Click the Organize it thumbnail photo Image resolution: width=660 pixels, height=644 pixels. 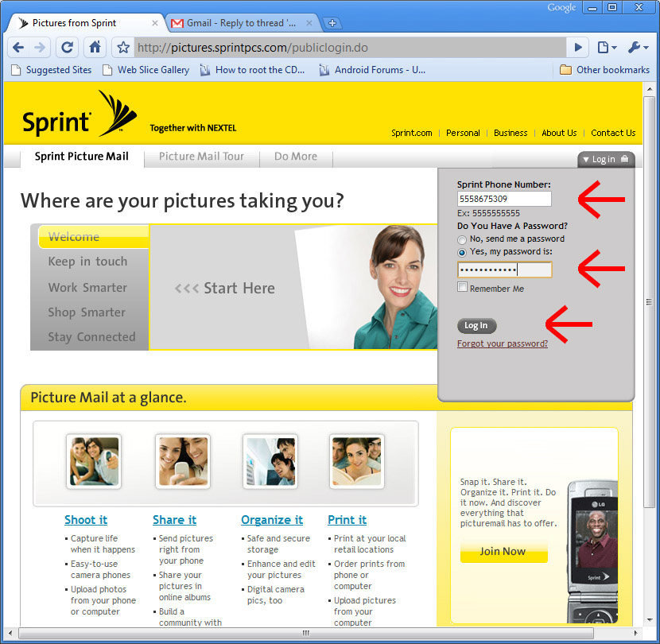pos(270,461)
